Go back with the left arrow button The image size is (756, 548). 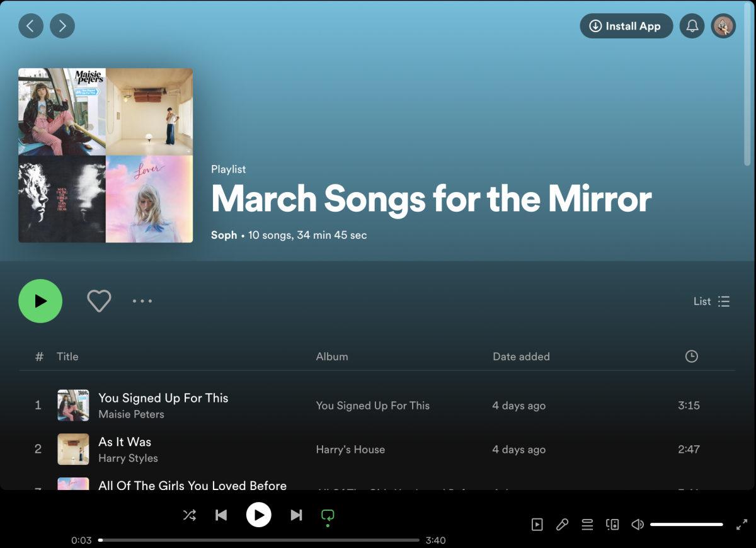pos(31,26)
